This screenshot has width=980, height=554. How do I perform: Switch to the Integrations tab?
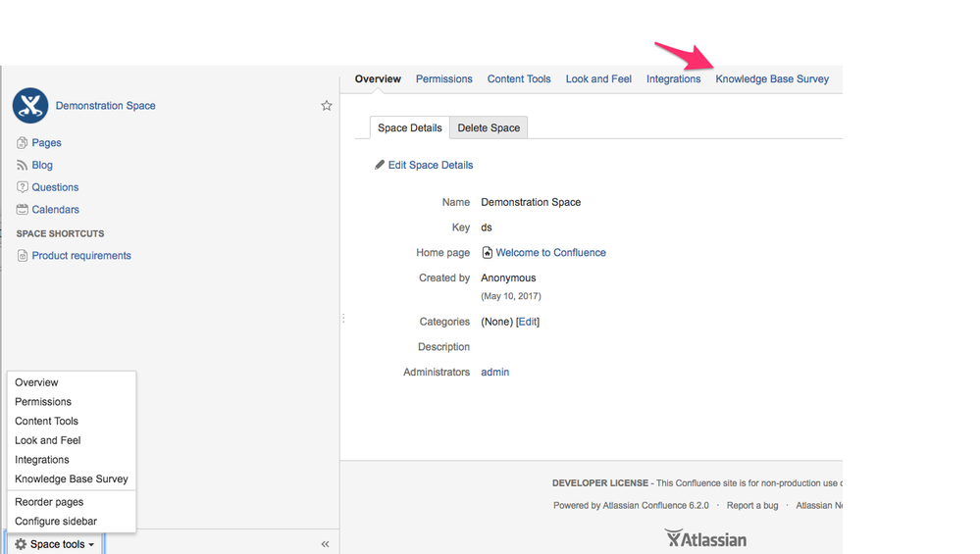click(673, 78)
